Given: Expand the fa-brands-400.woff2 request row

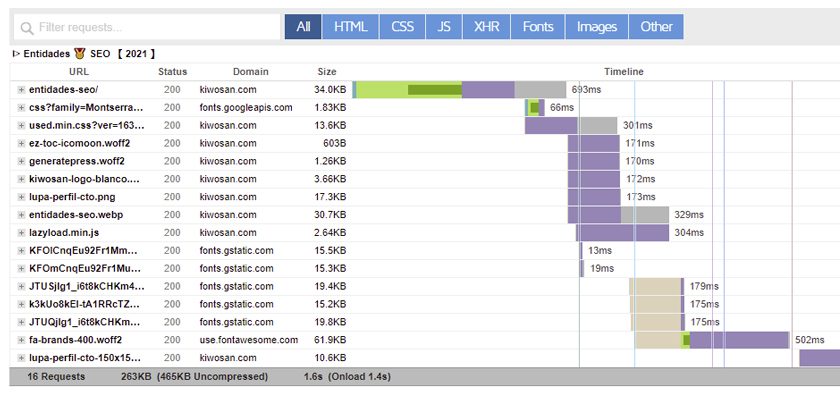Looking at the screenshot, I should [x=21, y=340].
